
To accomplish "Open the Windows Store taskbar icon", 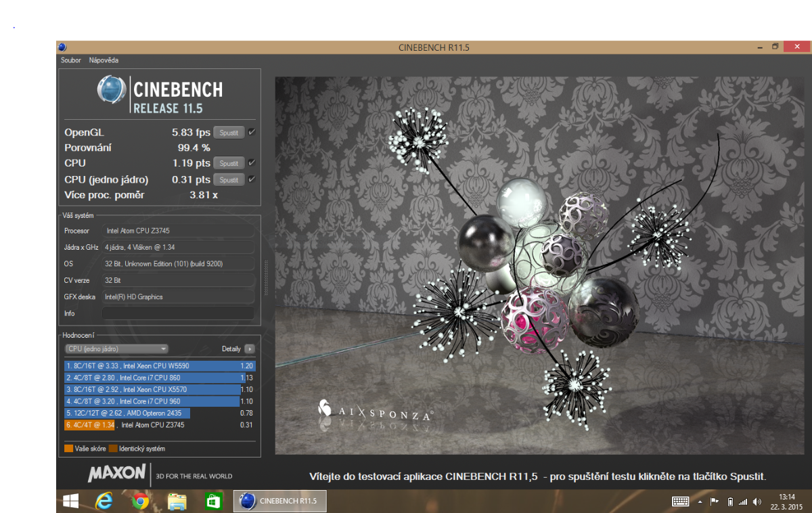I will [x=214, y=501].
